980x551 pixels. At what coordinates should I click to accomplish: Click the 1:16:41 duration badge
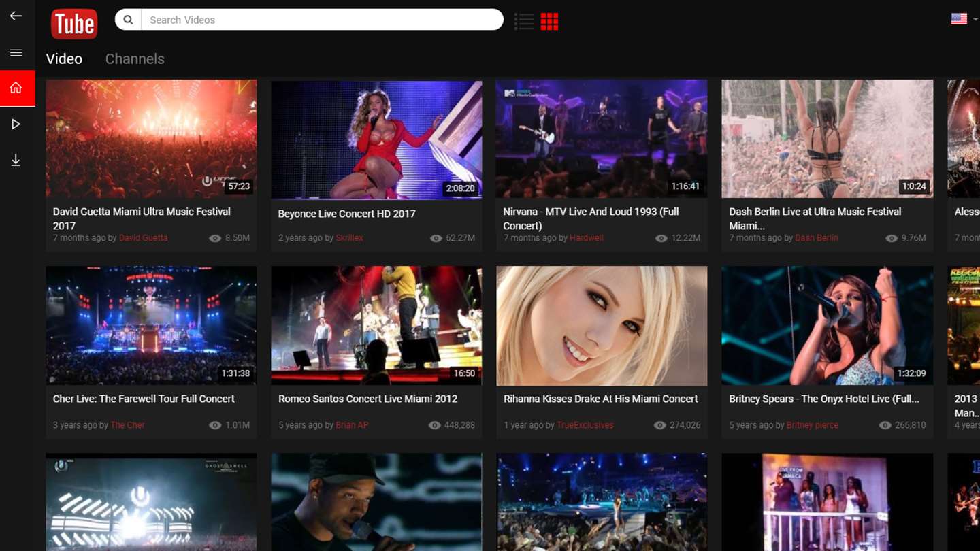pos(685,186)
